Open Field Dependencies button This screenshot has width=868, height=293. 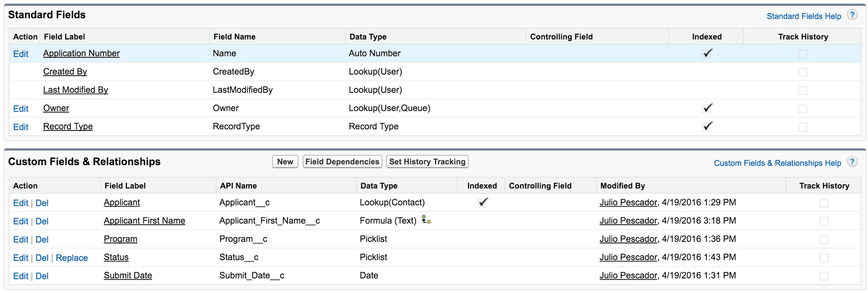[342, 161]
